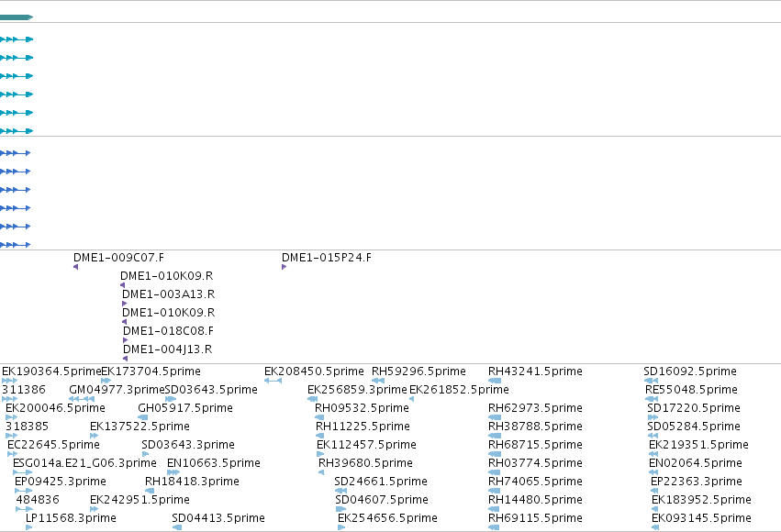Click the EK254656.5prime label

[x=388, y=518]
